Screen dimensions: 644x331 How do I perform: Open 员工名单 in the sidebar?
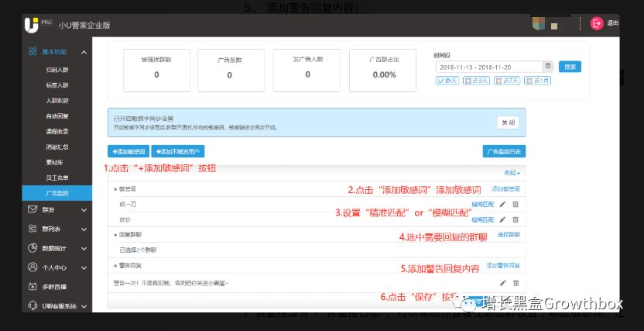coord(57,178)
